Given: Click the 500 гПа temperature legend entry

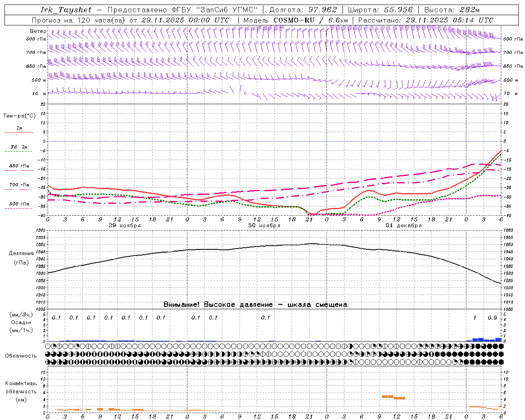Looking at the screenshot, I should 19,204.
